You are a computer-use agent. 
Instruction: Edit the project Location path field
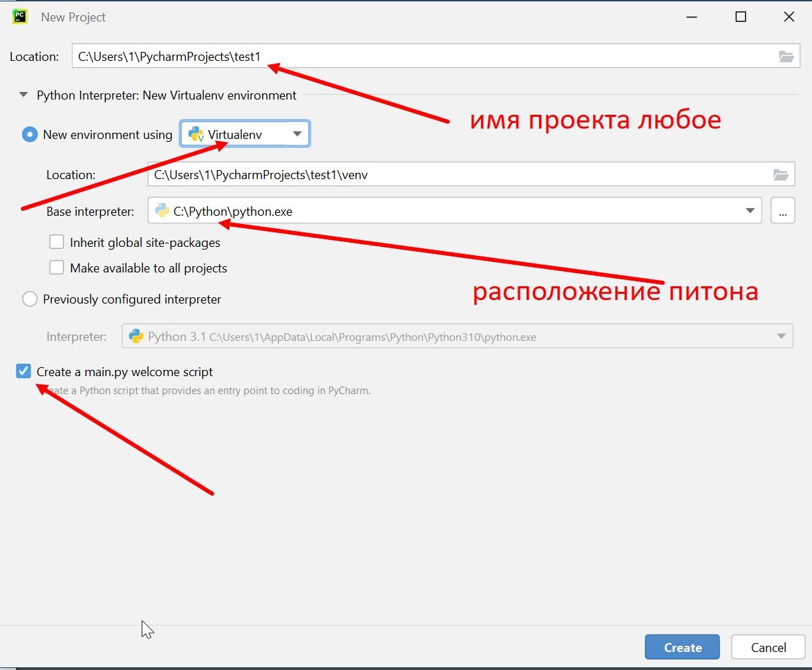(x=435, y=56)
